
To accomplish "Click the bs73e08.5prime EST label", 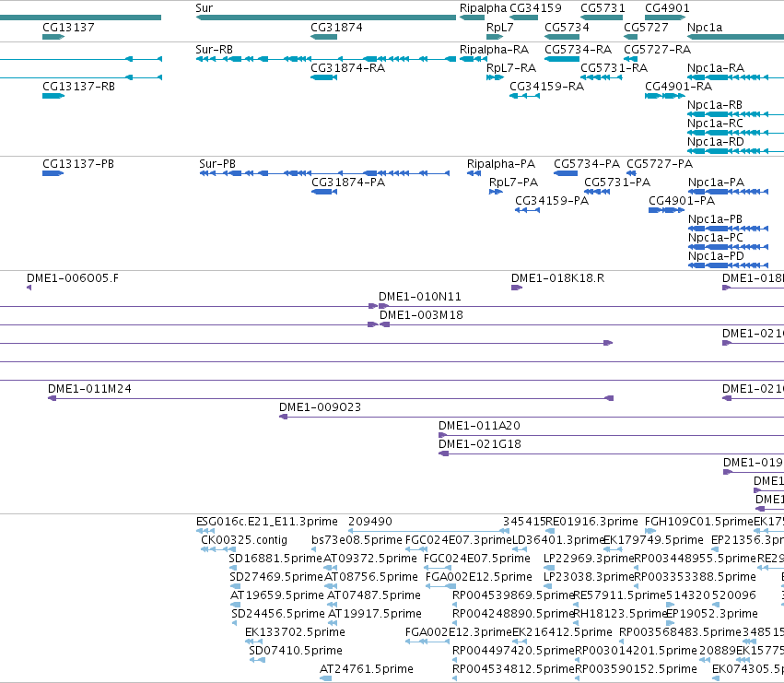I will [357, 540].
